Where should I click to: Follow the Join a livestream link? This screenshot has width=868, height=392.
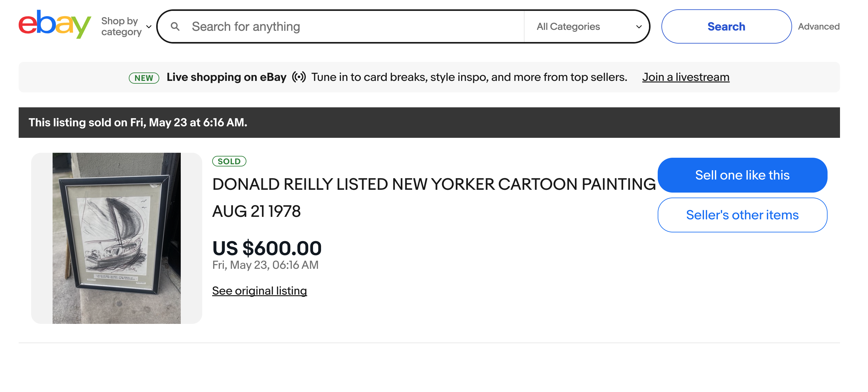[685, 77]
